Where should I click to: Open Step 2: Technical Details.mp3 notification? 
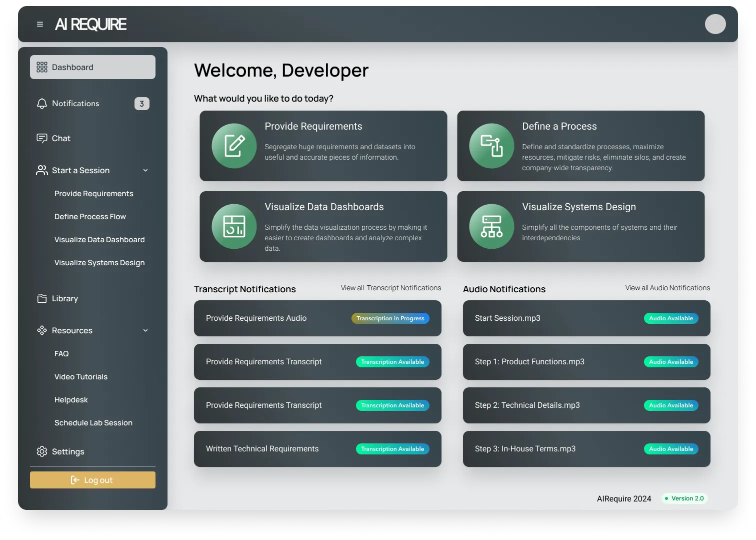(586, 405)
